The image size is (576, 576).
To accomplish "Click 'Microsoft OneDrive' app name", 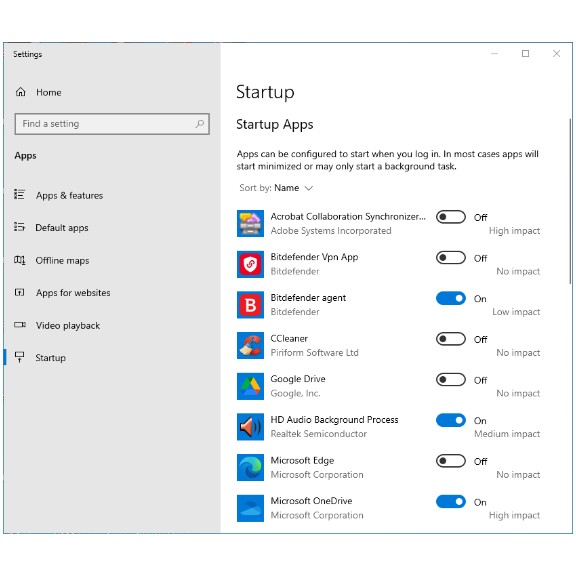I will (x=311, y=501).
